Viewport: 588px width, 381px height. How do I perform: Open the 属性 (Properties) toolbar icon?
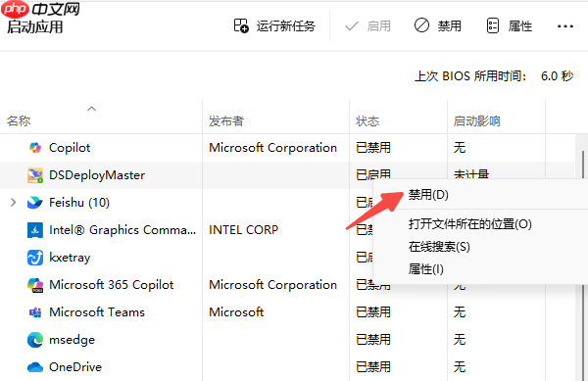[x=492, y=25]
